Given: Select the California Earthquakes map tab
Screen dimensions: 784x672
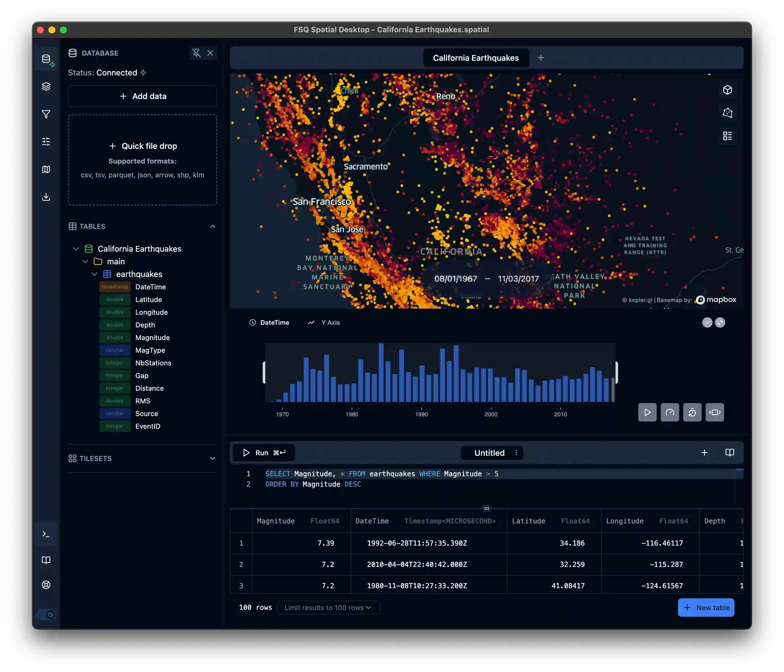Looking at the screenshot, I should (476, 58).
